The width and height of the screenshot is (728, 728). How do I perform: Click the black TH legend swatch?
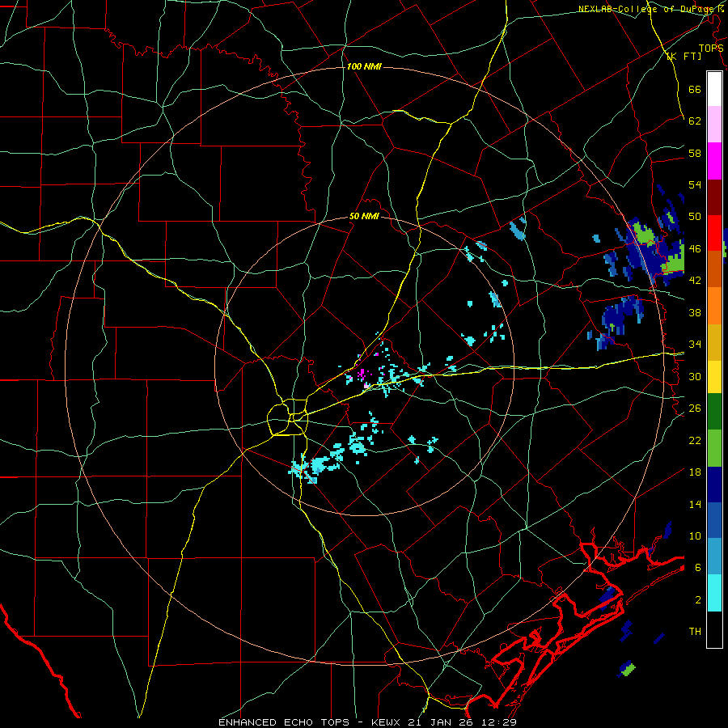pyautogui.click(x=714, y=629)
